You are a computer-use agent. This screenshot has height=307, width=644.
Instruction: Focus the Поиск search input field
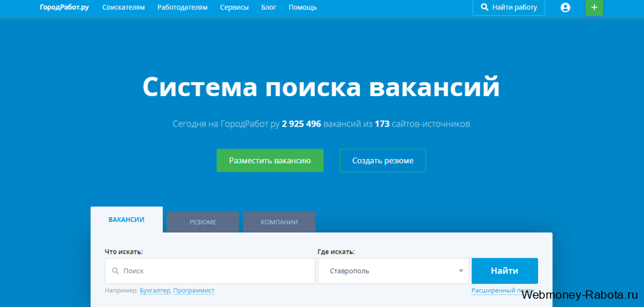pyautogui.click(x=210, y=271)
